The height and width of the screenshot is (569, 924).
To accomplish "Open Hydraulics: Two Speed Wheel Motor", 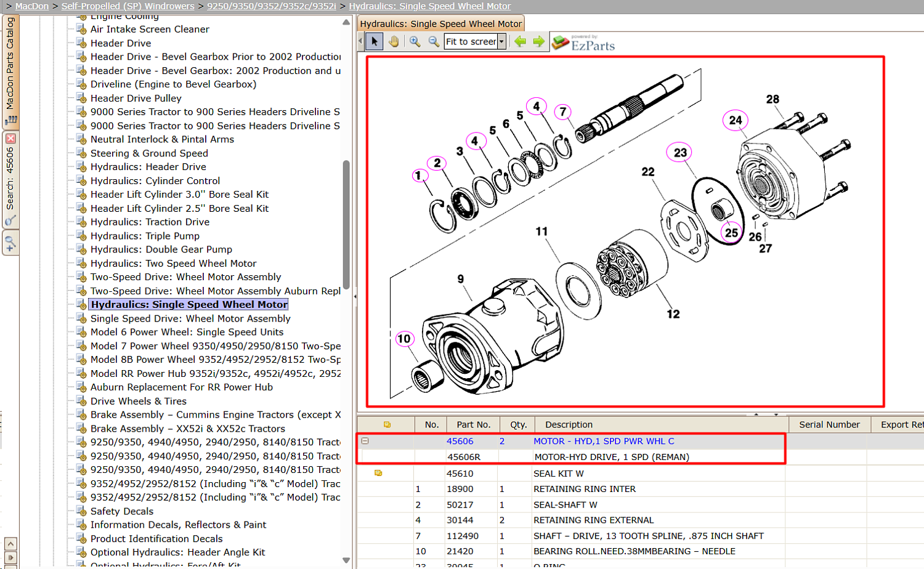I will click(x=174, y=263).
